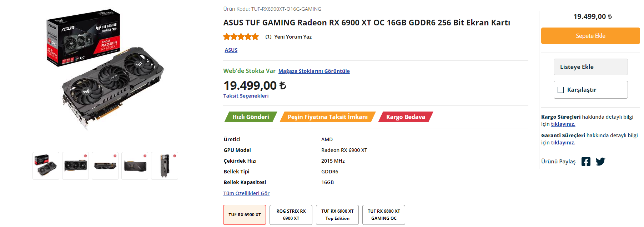Add the product to cart with Sepete Ekle
Viewport: 644px width, 227px height.
(x=590, y=36)
